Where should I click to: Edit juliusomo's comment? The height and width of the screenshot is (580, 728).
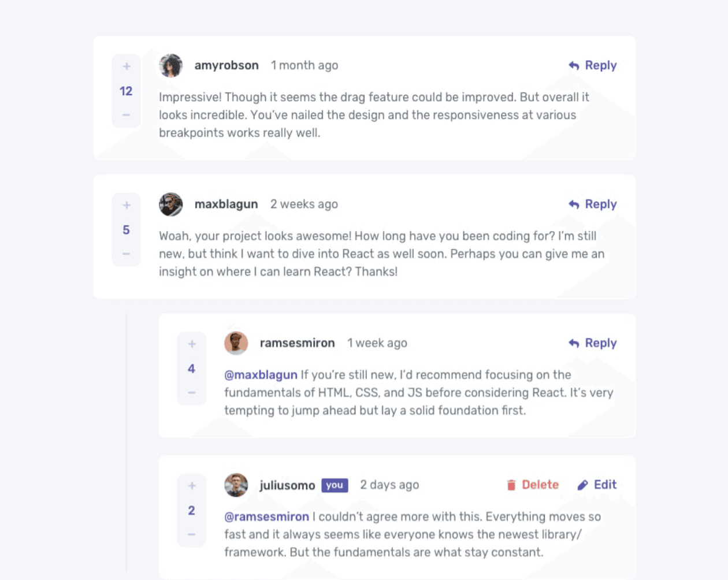[x=597, y=485]
